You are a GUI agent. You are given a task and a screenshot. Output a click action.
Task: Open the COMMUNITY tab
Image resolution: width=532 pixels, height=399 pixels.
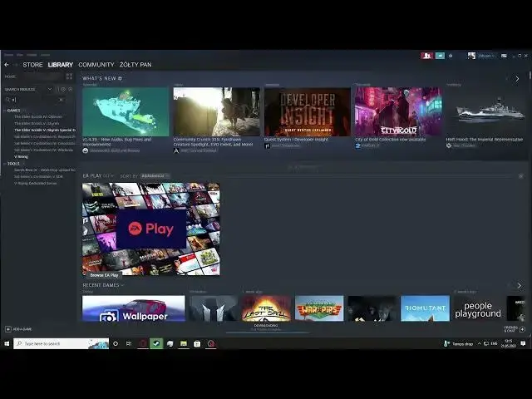tap(96, 65)
